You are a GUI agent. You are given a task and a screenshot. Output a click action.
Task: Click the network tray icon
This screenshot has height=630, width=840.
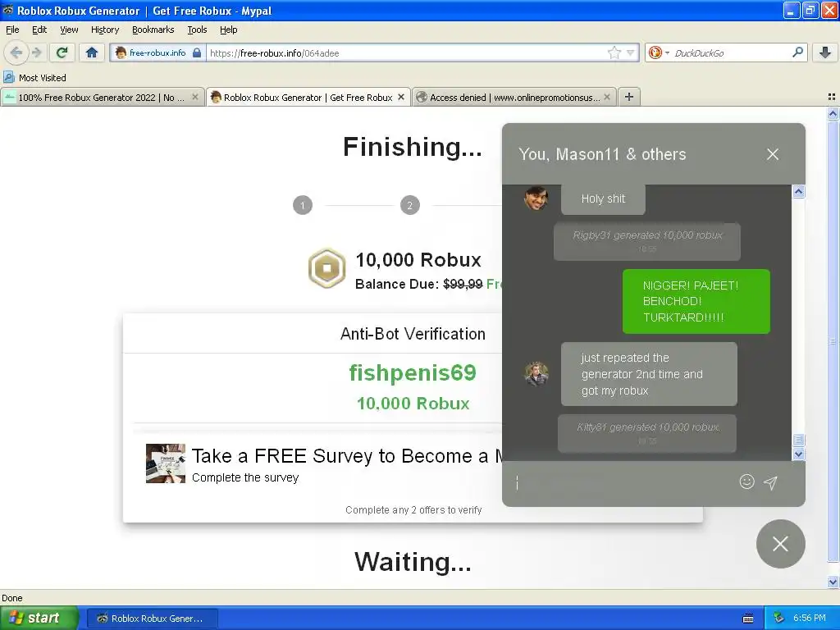pyautogui.click(x=779, y=618)
